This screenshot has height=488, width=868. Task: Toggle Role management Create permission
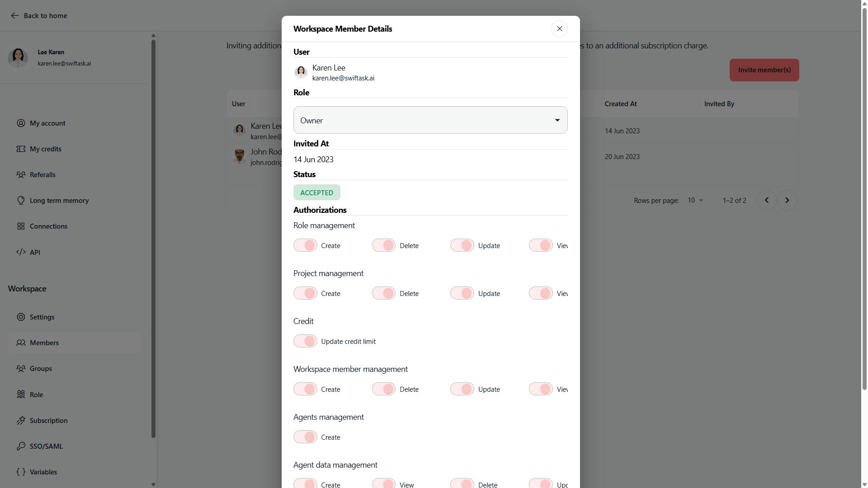coord(306,245)
